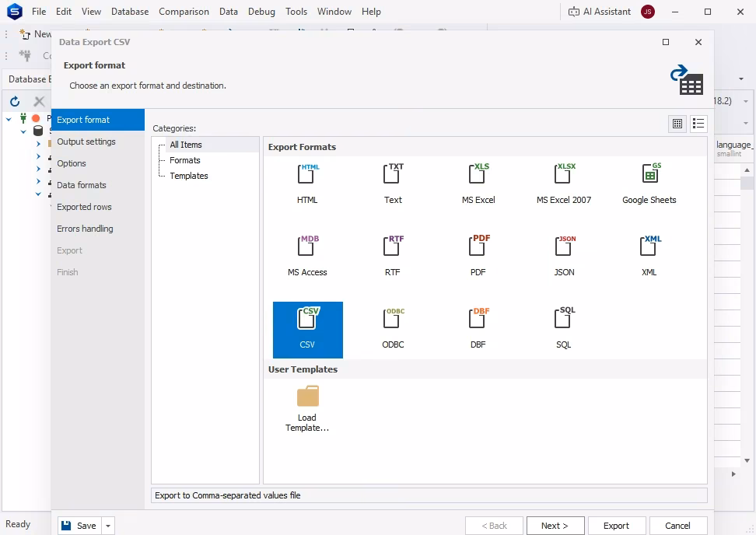Screen dimensions: 756x535
Task: Open the File menu
Action: pos(39,12)
